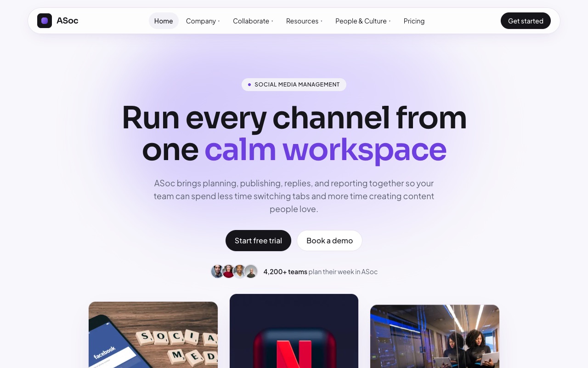Viewport: 588px width, 368px height.
Task: Click the Book a demo button
Action: (x=329, y=241)
